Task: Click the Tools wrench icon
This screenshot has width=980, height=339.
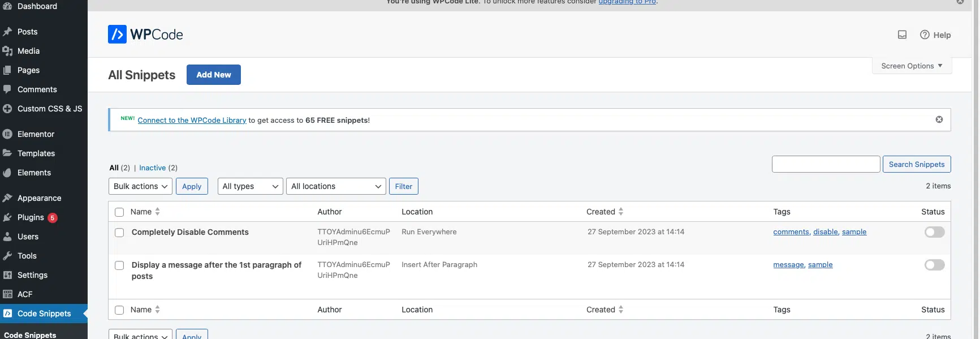Action: [x=7, y=256]
